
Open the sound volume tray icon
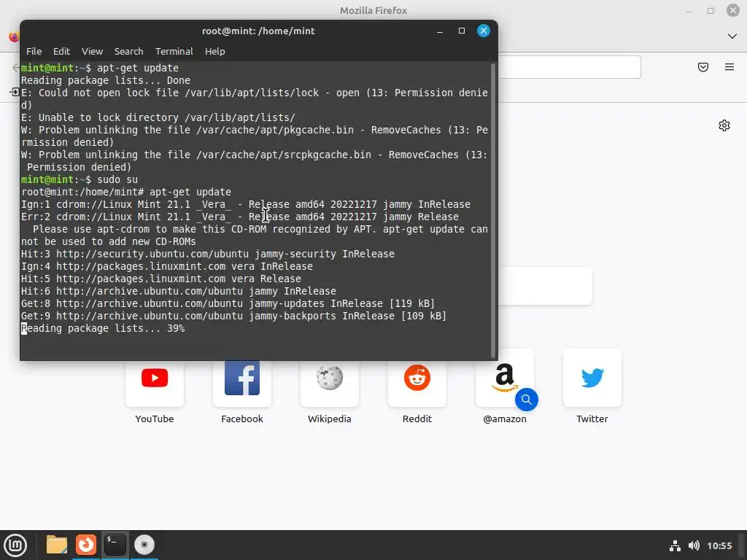coord(694,545)
